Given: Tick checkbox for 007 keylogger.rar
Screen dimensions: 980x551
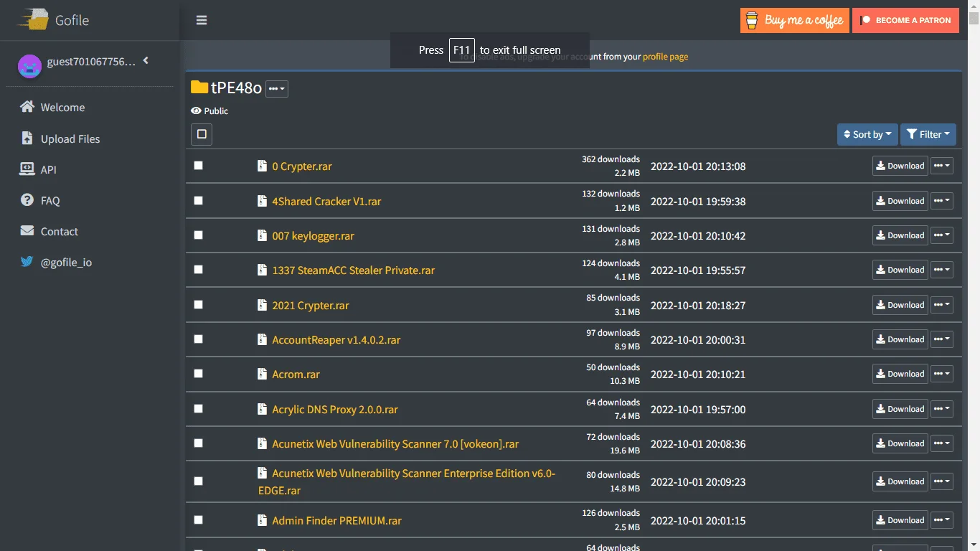Looking at the screenshot, I should (199, 235).
